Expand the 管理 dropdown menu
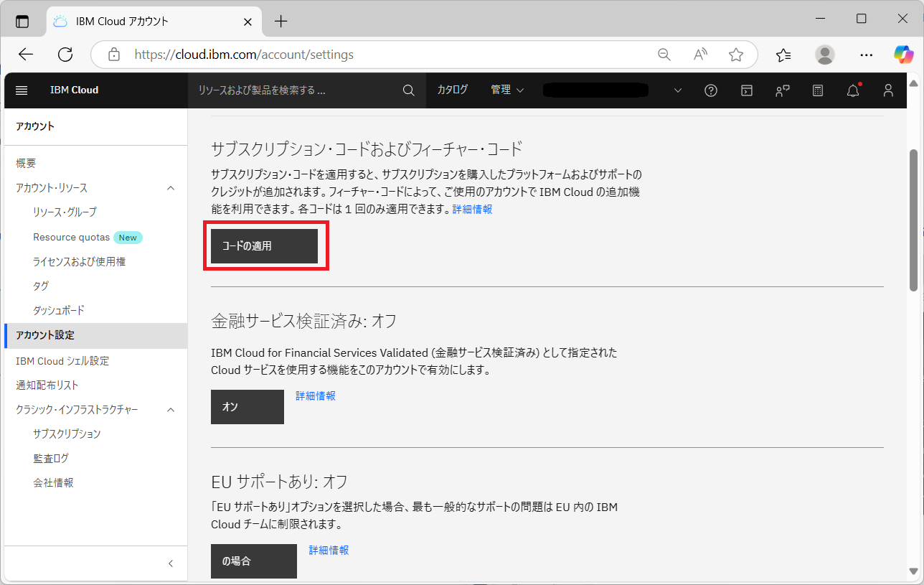Image resolution: width=924 pixels, height=585 pixels. coord(506,90)
